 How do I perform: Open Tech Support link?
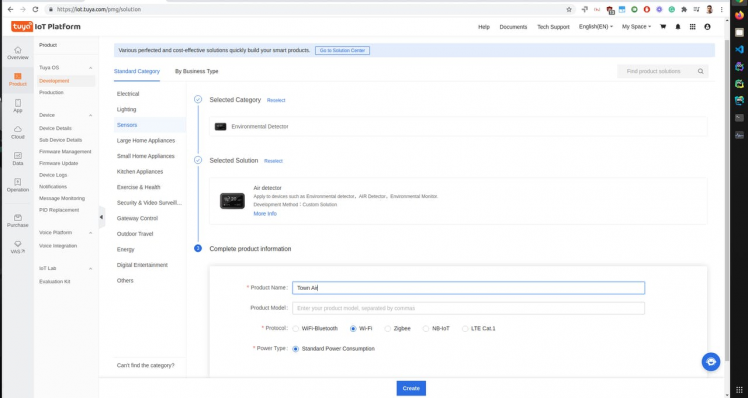pyautogui.click(x=553, y=27)
